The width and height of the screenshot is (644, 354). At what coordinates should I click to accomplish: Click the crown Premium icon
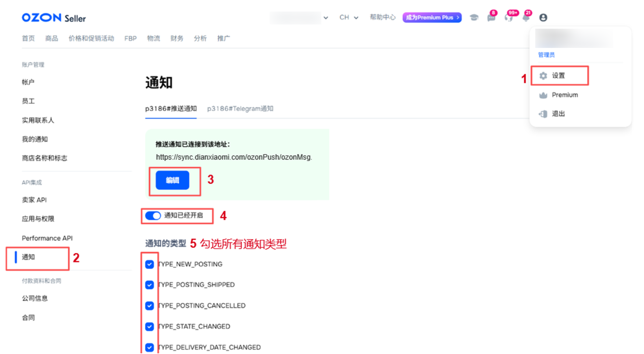[x=543, y=95]
